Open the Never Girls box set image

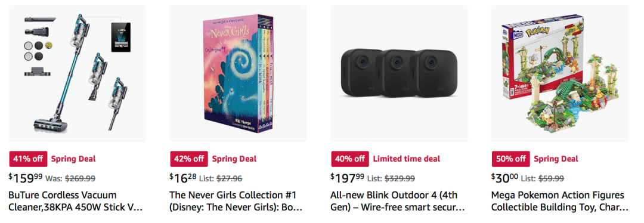click(238, 73)
